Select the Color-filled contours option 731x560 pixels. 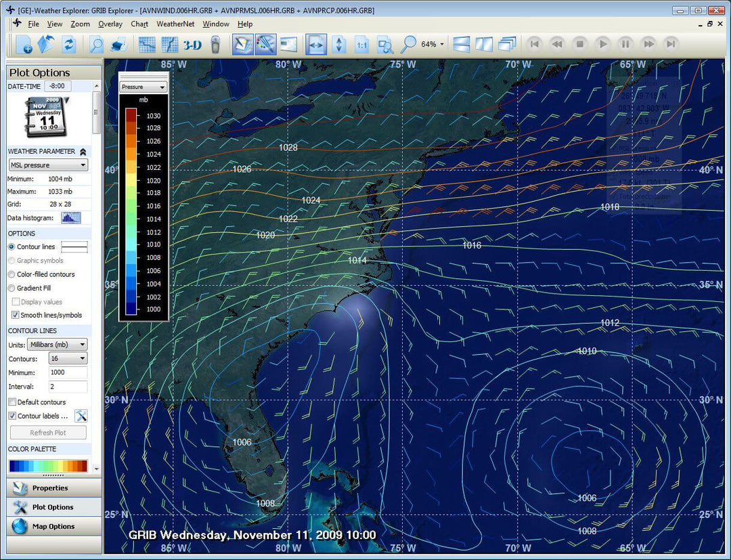[x=12, y=274]
